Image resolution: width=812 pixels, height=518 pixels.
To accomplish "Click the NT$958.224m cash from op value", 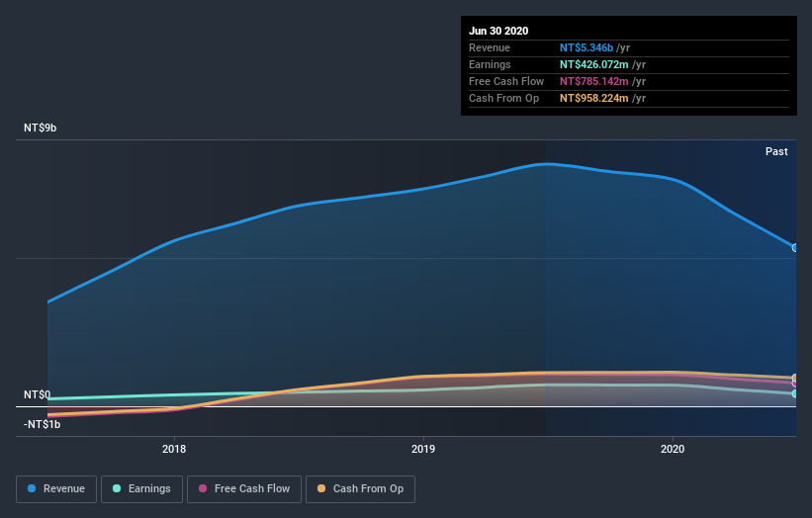I will [x=594, y=98].
